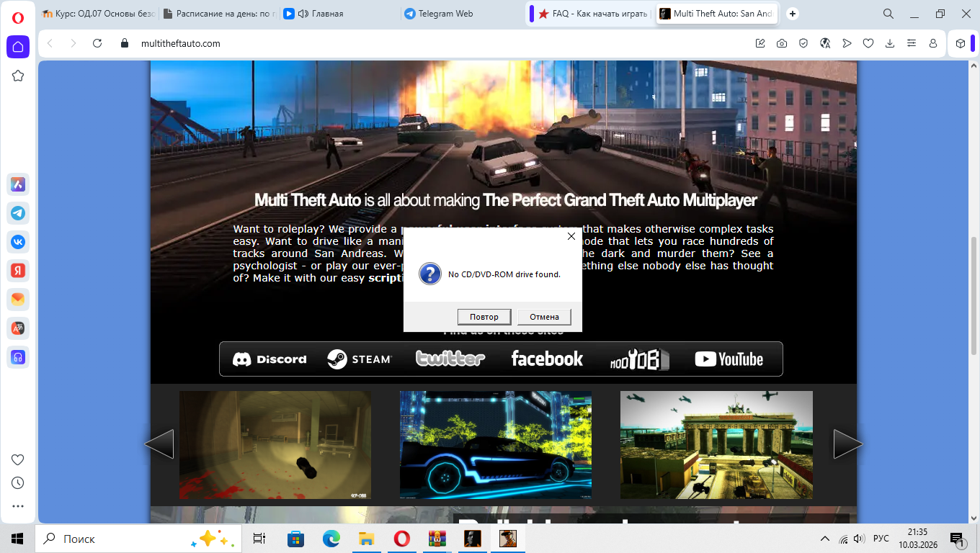Open the page translation icon
980x553 pixels.
click(825, 43)
